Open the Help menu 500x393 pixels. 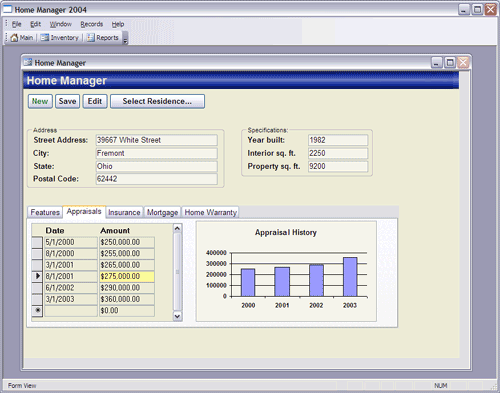118,24
